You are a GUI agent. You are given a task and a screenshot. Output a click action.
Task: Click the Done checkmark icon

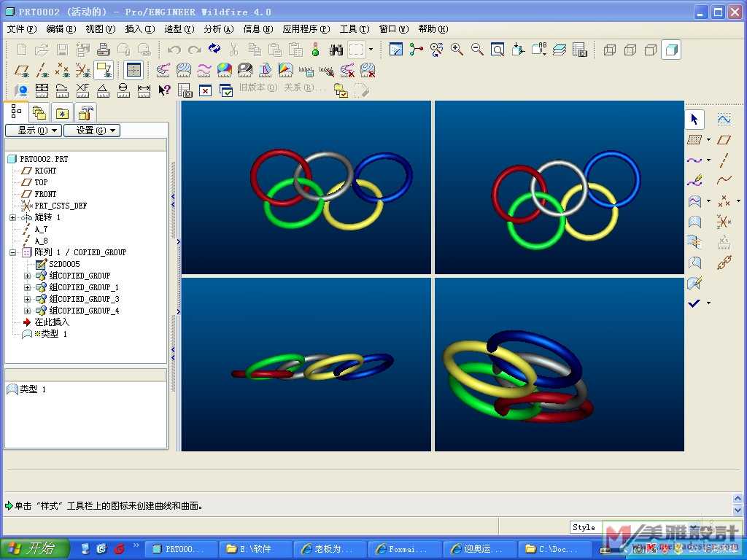(694, 303)
